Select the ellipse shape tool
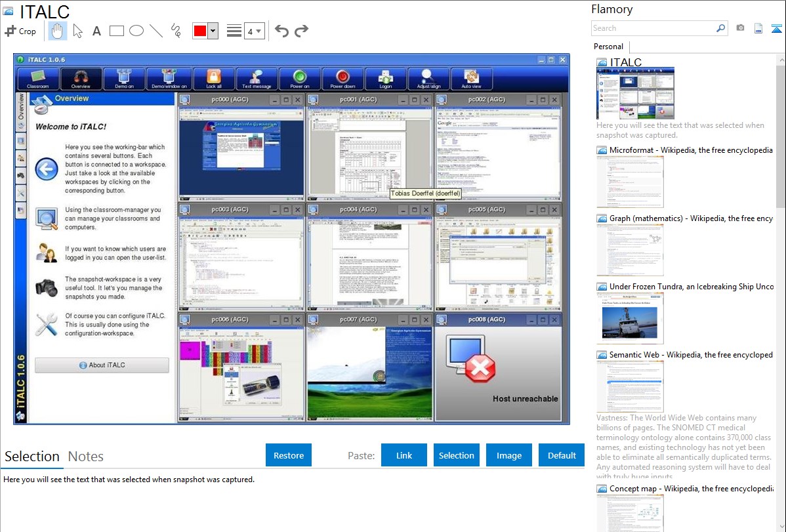786x532 pixels. coord(136,31)
